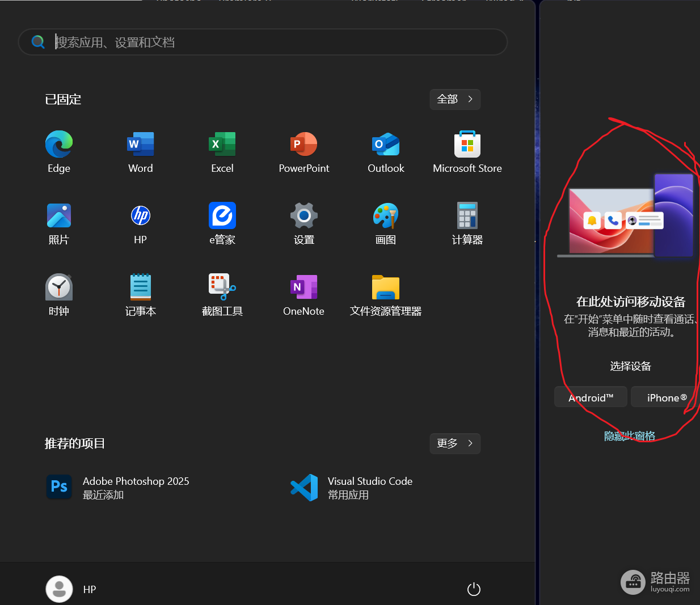Open Microsoft Store

coord(467,144)
